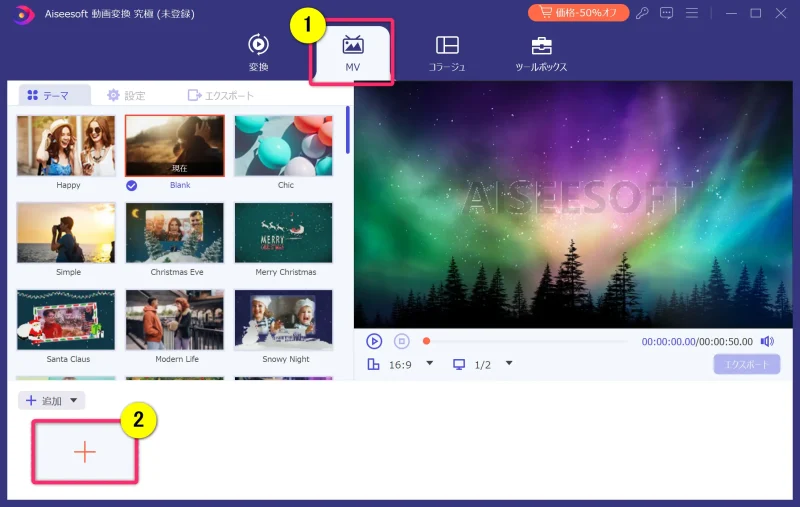The width and height of the screenshot is (800, 507).
Task: Click the エクスポート export button
Action: [x=746, y=364]
